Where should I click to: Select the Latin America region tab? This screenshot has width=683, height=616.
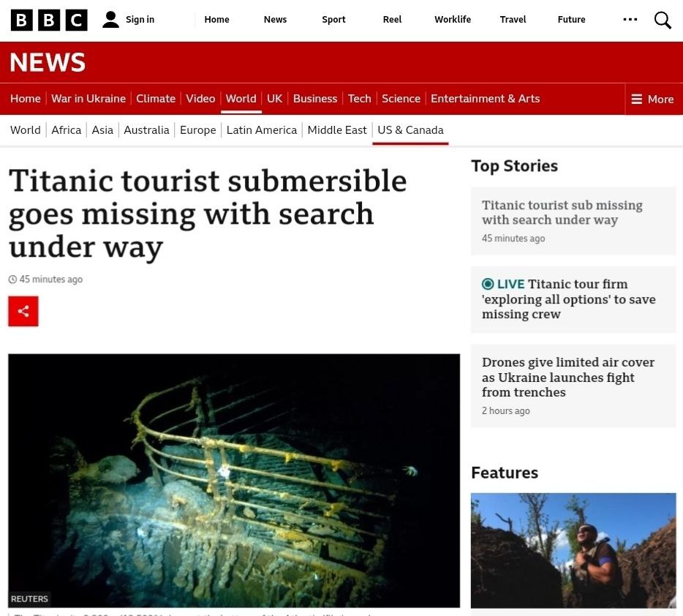click(x=261, y=129)
